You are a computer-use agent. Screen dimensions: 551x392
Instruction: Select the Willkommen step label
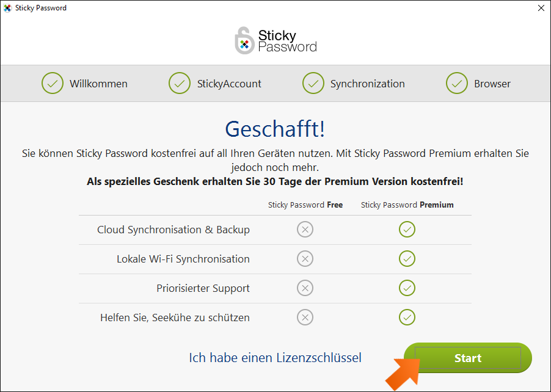pyautogui.click(x=98, y=84)
